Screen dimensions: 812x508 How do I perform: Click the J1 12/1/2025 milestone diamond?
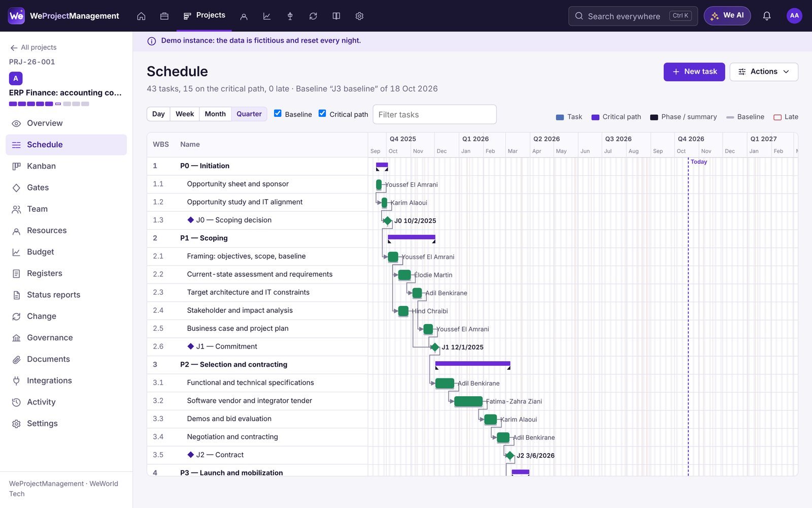434,347
